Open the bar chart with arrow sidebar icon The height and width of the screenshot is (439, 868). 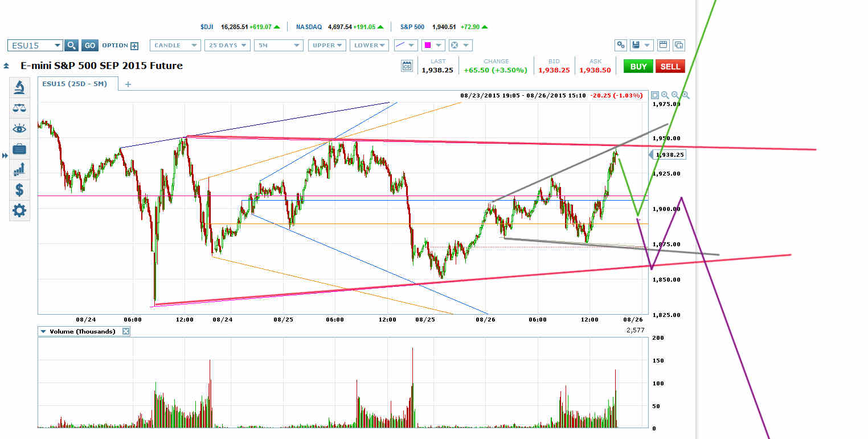coord(19,169)
